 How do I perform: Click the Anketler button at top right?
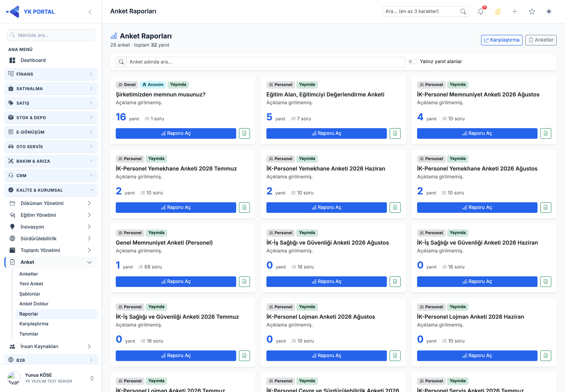click(541, 40)
